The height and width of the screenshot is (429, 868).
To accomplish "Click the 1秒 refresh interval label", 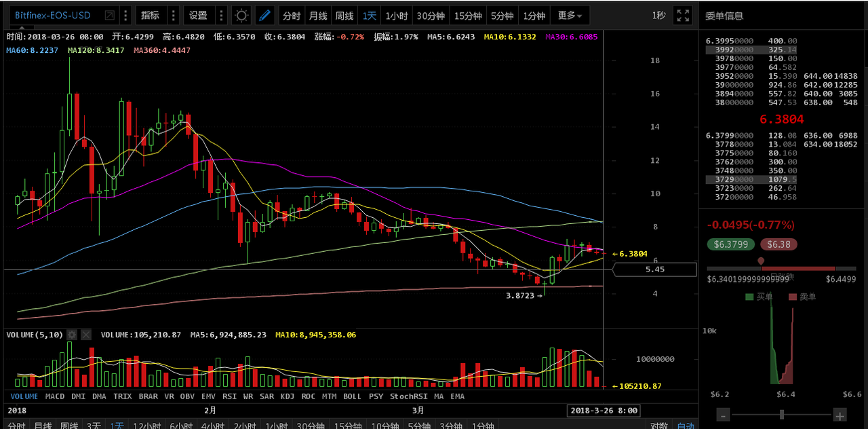I will click(658, 16).
